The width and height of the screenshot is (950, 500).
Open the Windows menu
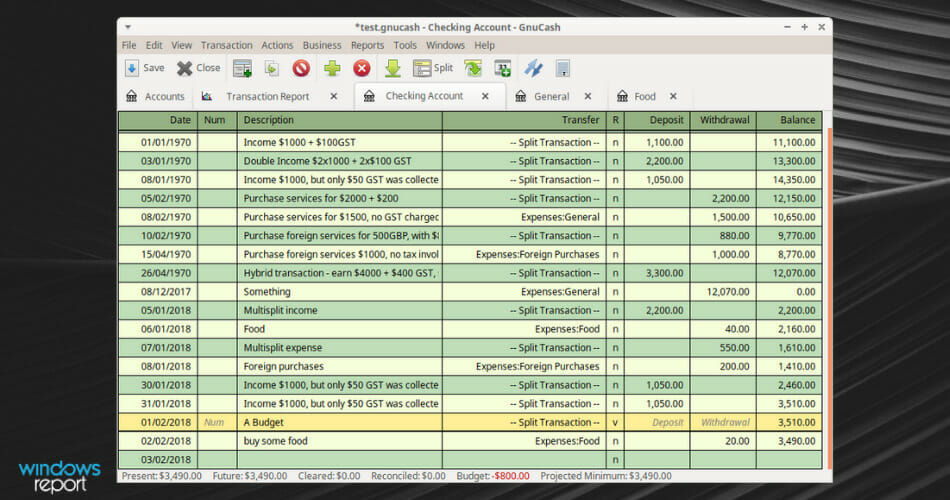coord(445,45)
